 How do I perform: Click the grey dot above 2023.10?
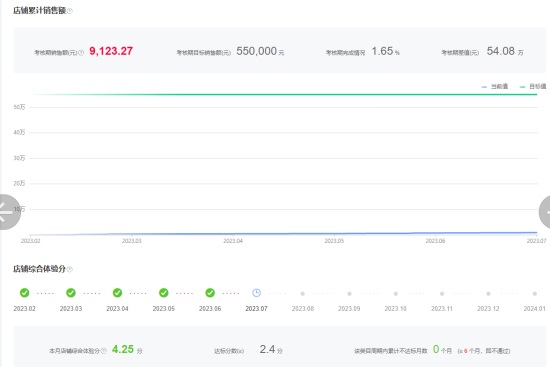click(x=396, y=294)
